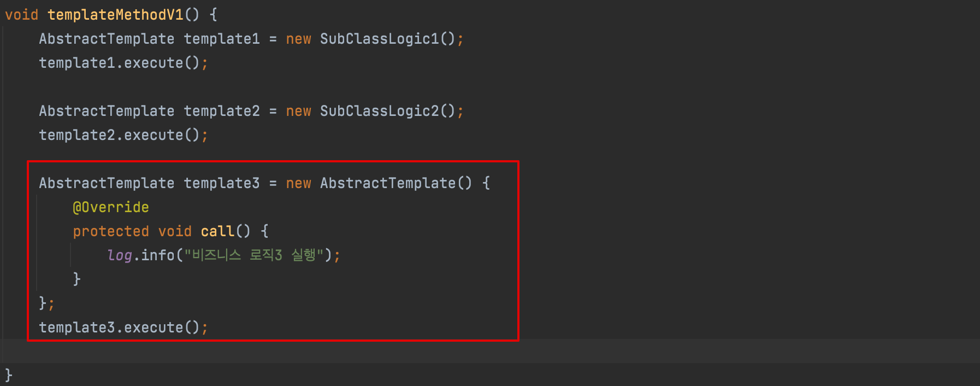Click the italic log reference
Screen dimensions: 980x386
120,255
